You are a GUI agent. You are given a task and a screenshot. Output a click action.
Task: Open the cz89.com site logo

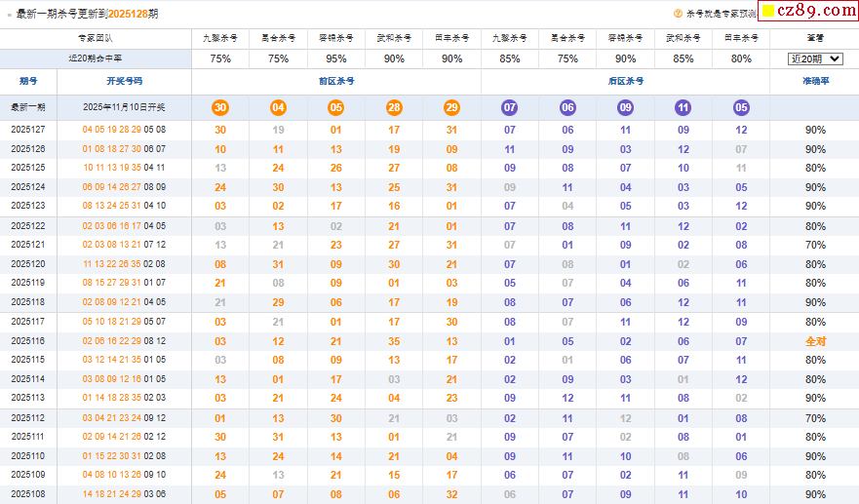coord(807,12)
